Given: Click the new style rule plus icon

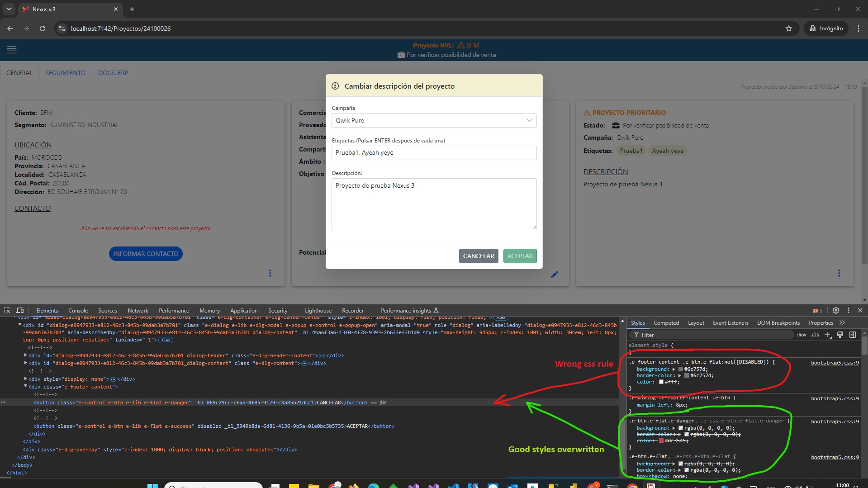Looking at the screenshot, I should click(x=827, y=335).
